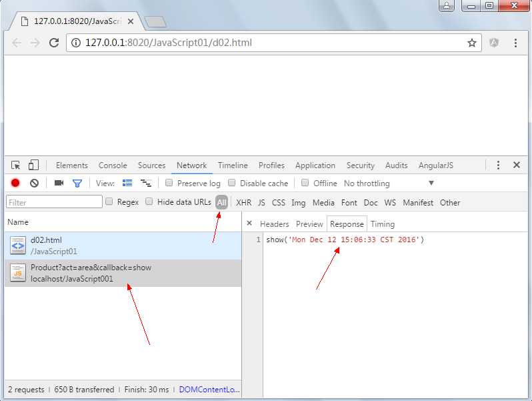The image size is (532, 401).
Task: Filter requests by Doc
Action: 371,203
